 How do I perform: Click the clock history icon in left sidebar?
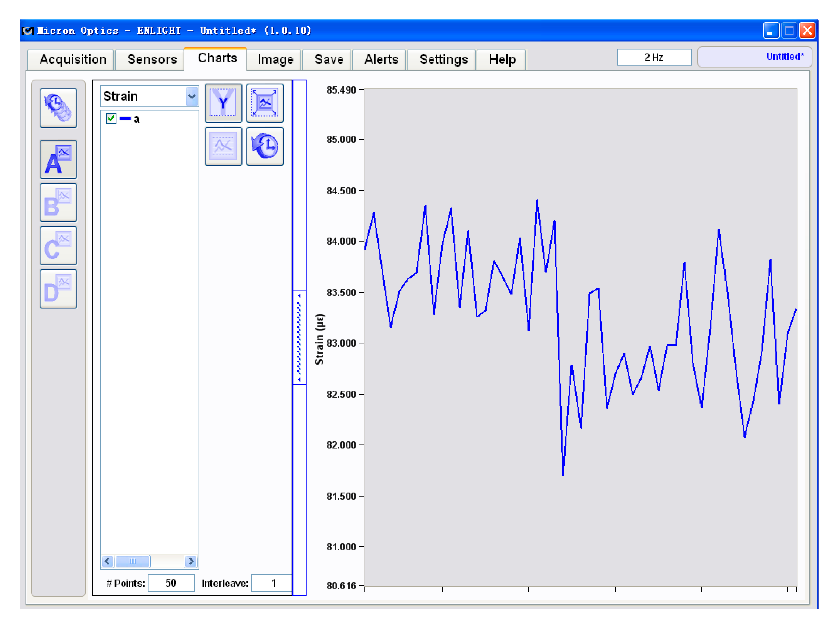tap(58, 108)
